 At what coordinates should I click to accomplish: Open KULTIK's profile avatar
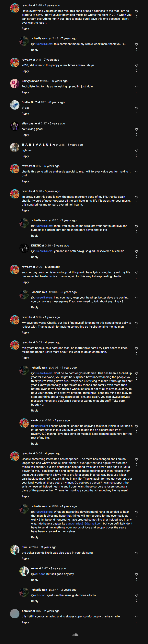click(x=24, y=248)
